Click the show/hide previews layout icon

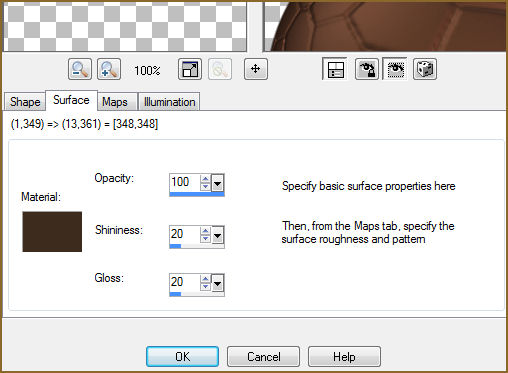(x=335, y=69)
